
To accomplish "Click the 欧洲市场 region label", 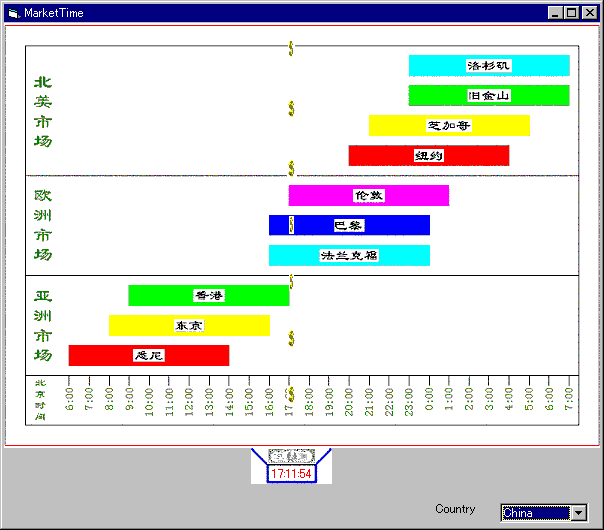I will coord(43,225).
